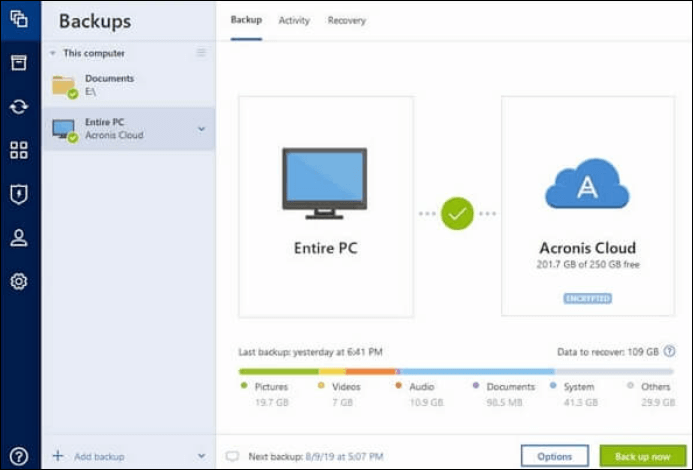Click the comment bubble icon near Next backup
Viewport: 693px width, 470px height.
point(232,456)
